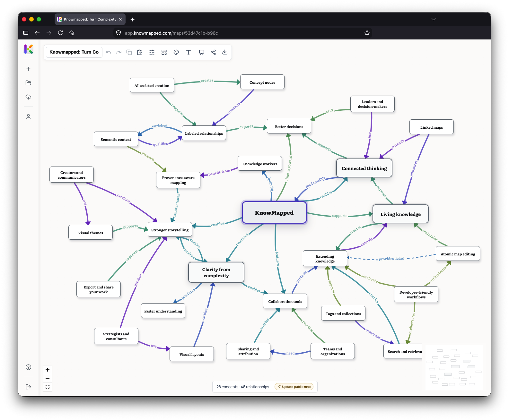Open the folder icon in the sidebar
This screenshot has width=509, height=420.
tap(29, 83)
